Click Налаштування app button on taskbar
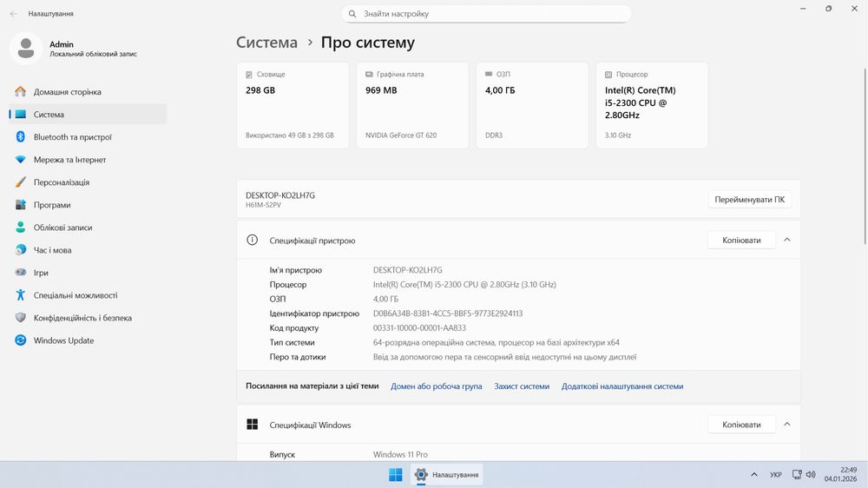Viewport: 868px width, 488px height. pyautogui.click(x=447, y=475)
